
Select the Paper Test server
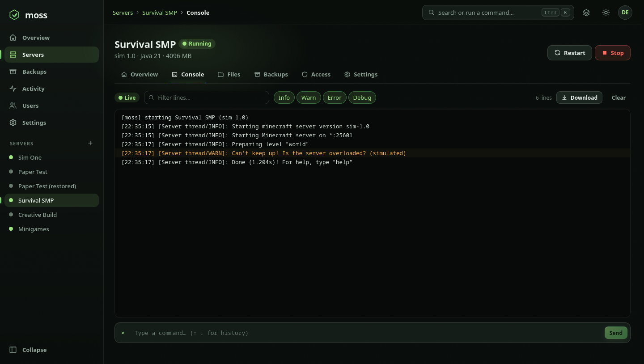[x=51, y=172]
